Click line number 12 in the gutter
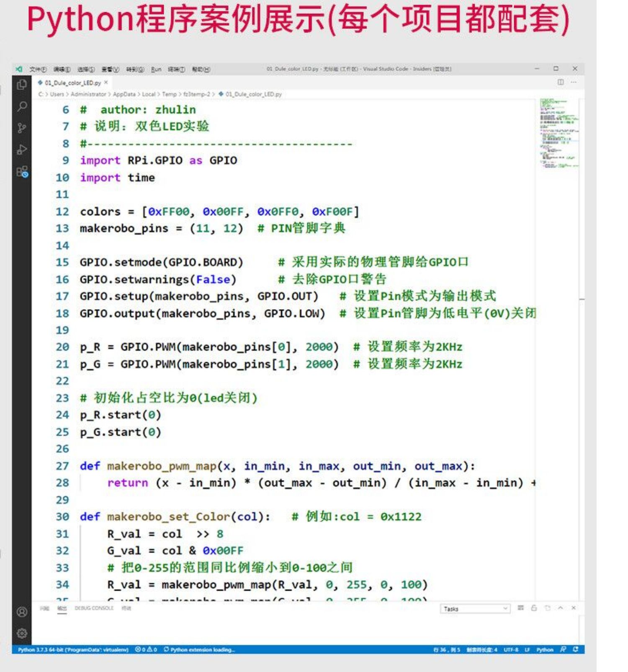628x672 pixels. click(x=62, y=212)
